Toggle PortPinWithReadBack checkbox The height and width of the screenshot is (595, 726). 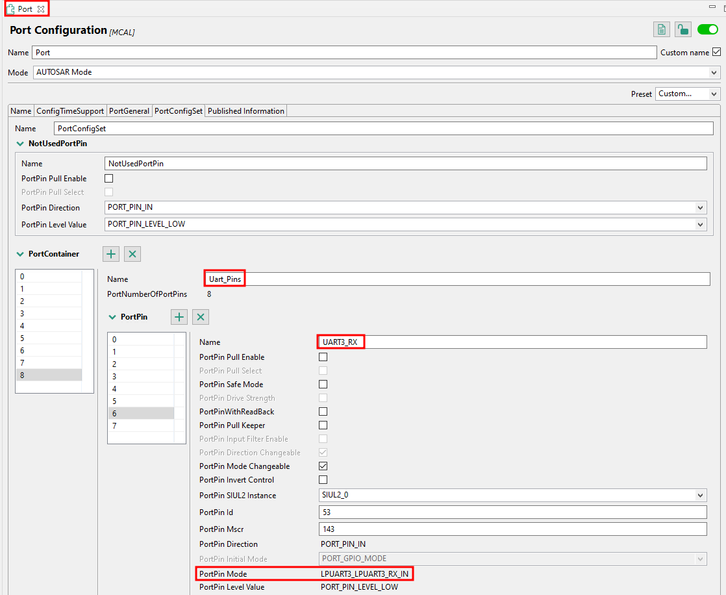point(323,412)
